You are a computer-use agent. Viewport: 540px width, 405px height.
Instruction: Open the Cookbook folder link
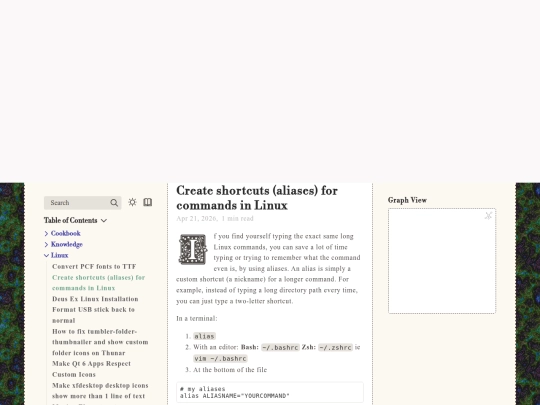(x=65, y=233)
